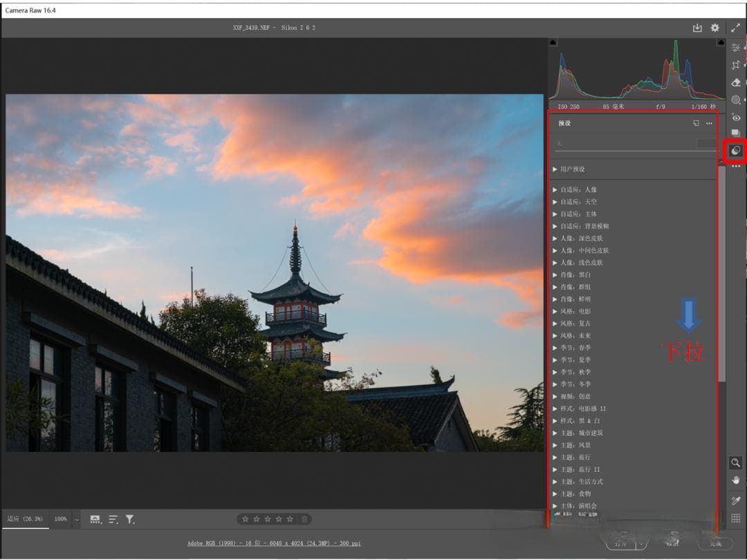Expand the 季节: 春季 preset group
747x560 pixels.
[x=555, y=348]
